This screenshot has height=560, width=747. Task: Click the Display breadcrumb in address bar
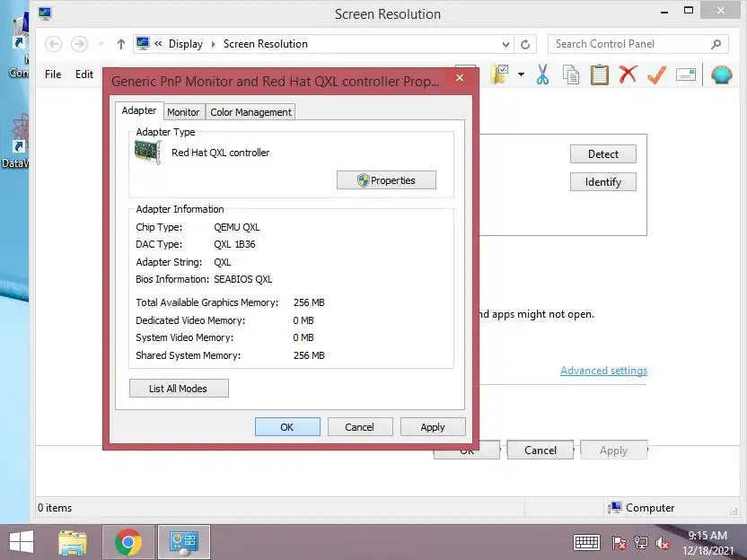(186, 44)
